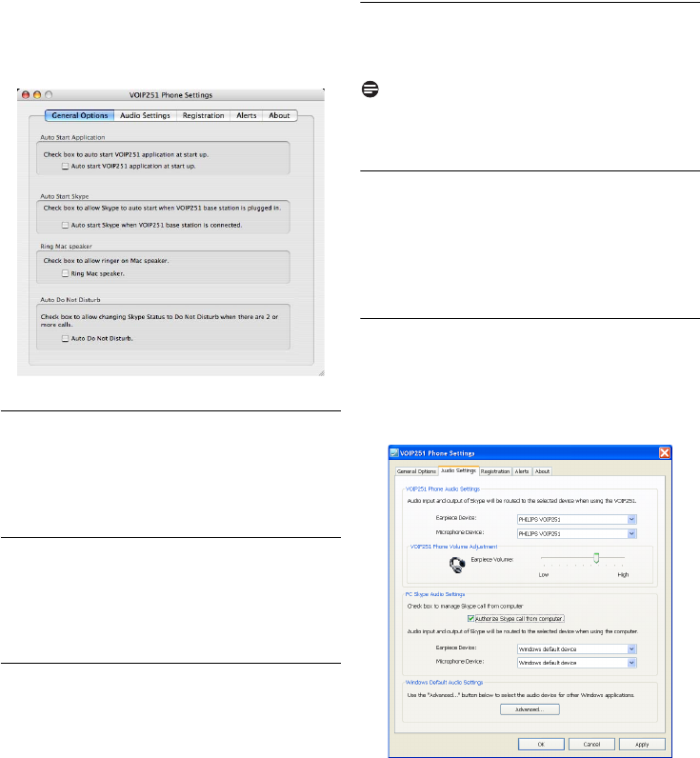This screenshot has height=758, width=700.
Task: Open the VOIP251 phone Earpiece Device dropdown
Action: coord(577,520)
